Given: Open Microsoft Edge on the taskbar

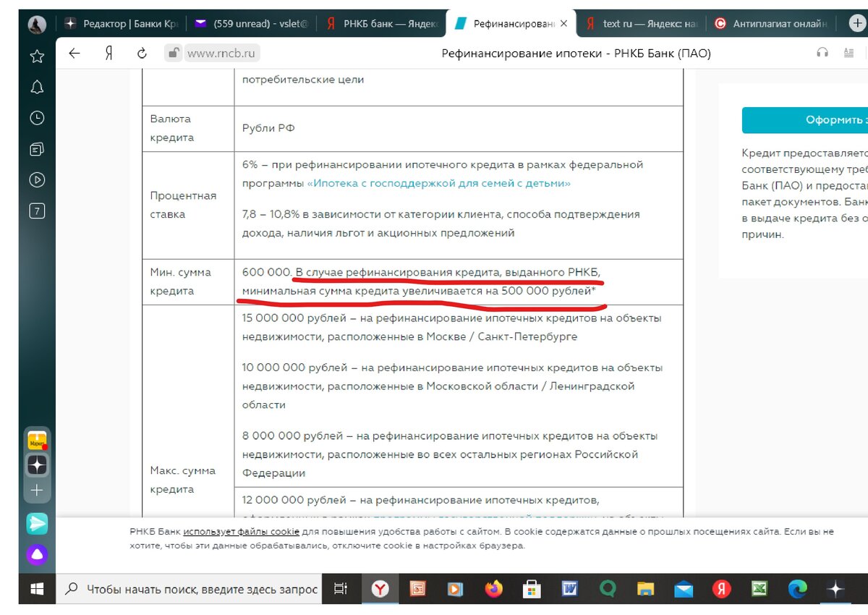Looking at the screenshot, I should tap(797, 589).
